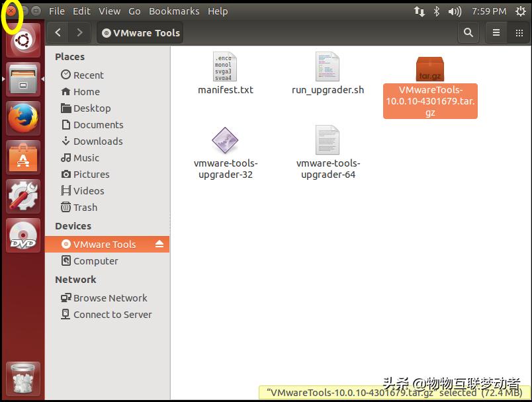Eject the VMware Tools device
Viewport: 532px width, 402px height.
tap(158, 244)
